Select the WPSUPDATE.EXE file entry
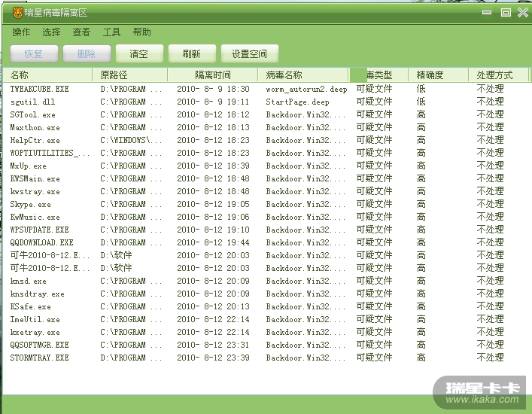This screenshot has height=414, width=532. pos(39,230)
